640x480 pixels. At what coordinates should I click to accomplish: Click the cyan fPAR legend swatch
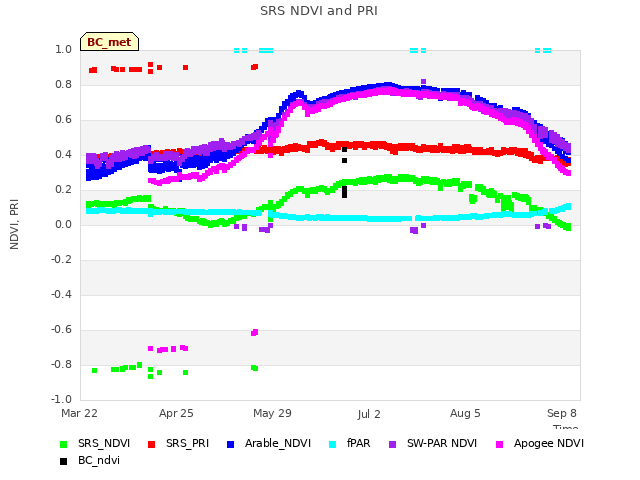[333, 444]
